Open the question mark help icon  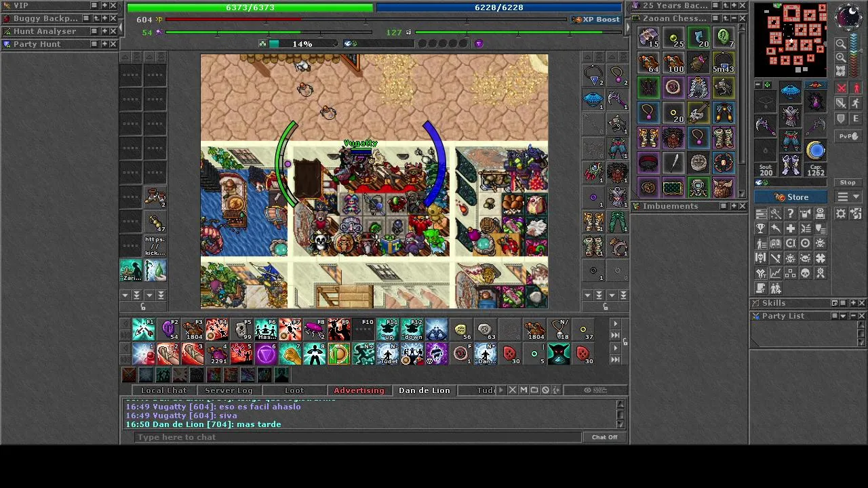coord(791,213)
